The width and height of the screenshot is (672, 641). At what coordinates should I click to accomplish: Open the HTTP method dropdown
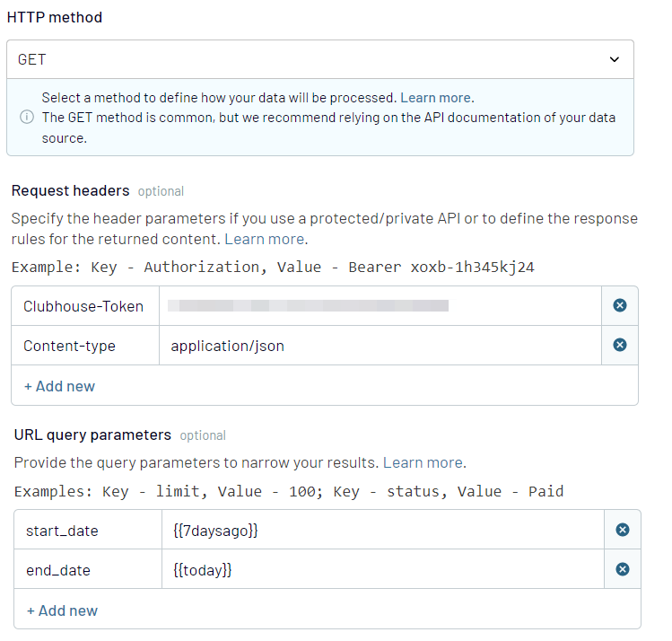click(319, 60)
